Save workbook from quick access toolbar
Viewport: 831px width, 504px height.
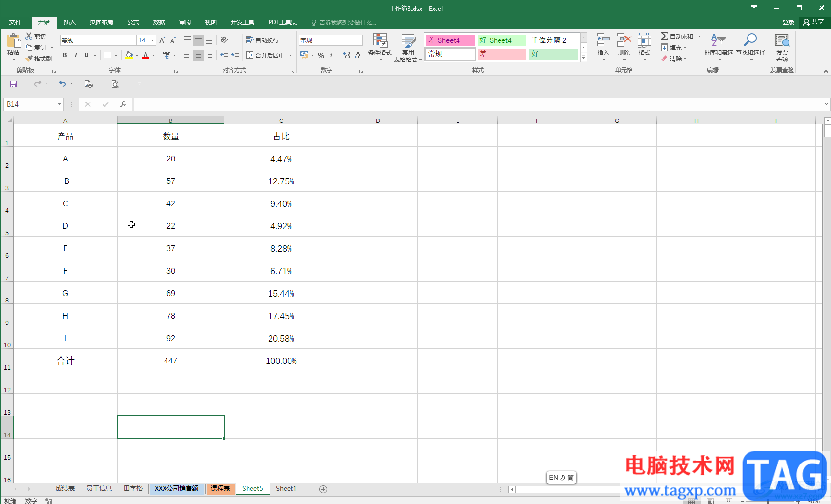13,84
